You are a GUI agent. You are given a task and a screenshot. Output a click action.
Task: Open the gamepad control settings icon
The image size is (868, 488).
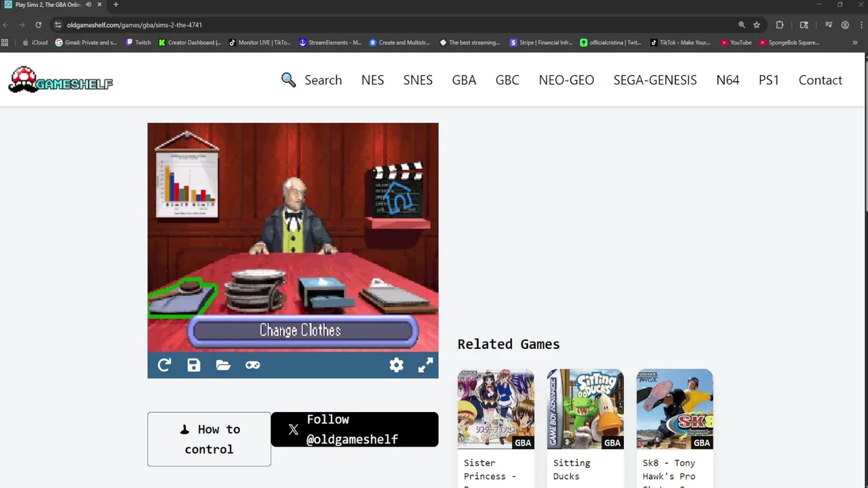(252, 365)
